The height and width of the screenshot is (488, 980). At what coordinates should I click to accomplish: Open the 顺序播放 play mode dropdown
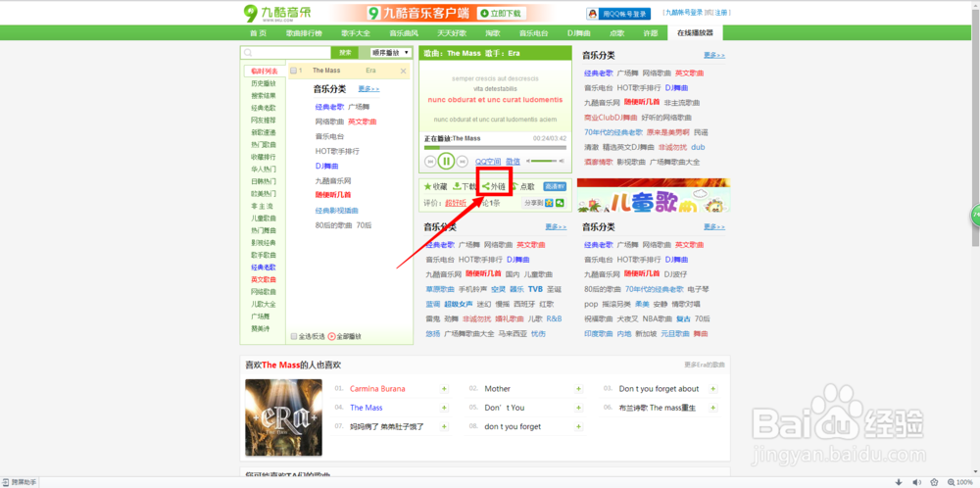point(391,53)
